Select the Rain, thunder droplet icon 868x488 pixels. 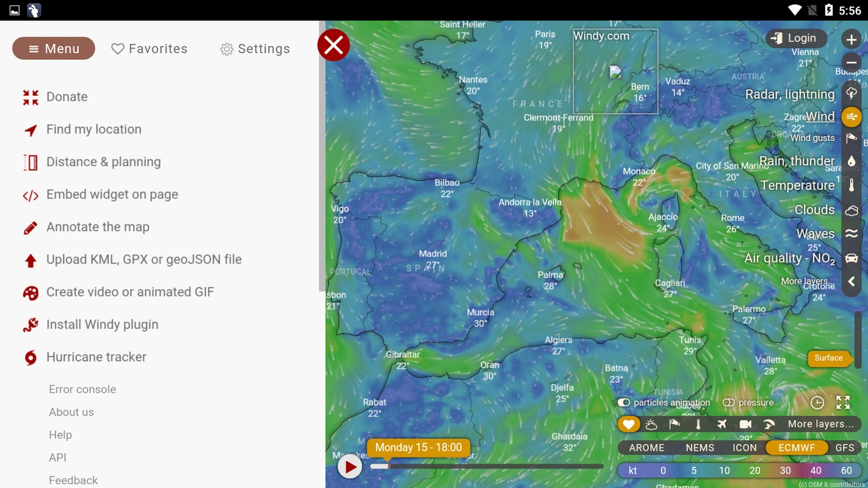[x=852, y=161]
